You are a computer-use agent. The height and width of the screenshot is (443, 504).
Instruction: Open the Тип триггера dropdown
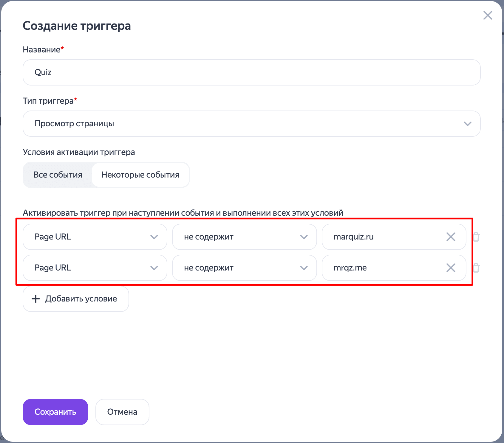tap(251, 124)
